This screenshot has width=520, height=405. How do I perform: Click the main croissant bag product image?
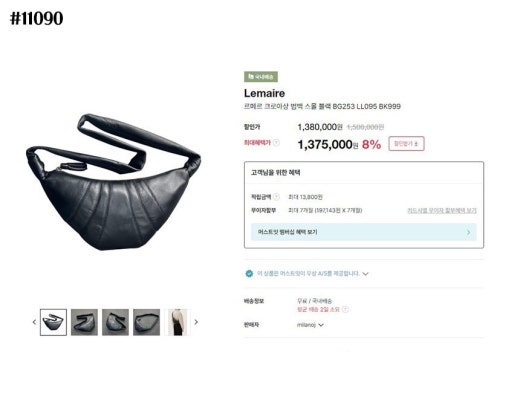(x=113, y=182)
